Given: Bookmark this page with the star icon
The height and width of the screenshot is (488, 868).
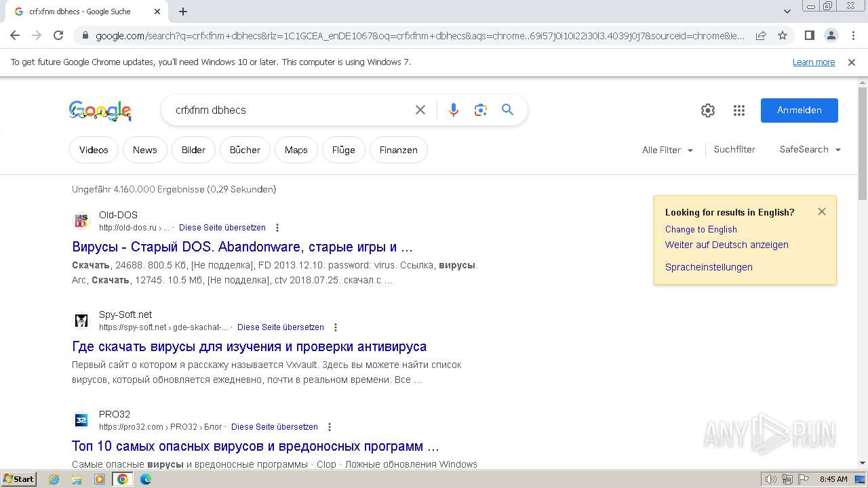Looking at the screenshot, I should (x=783, y=35).
